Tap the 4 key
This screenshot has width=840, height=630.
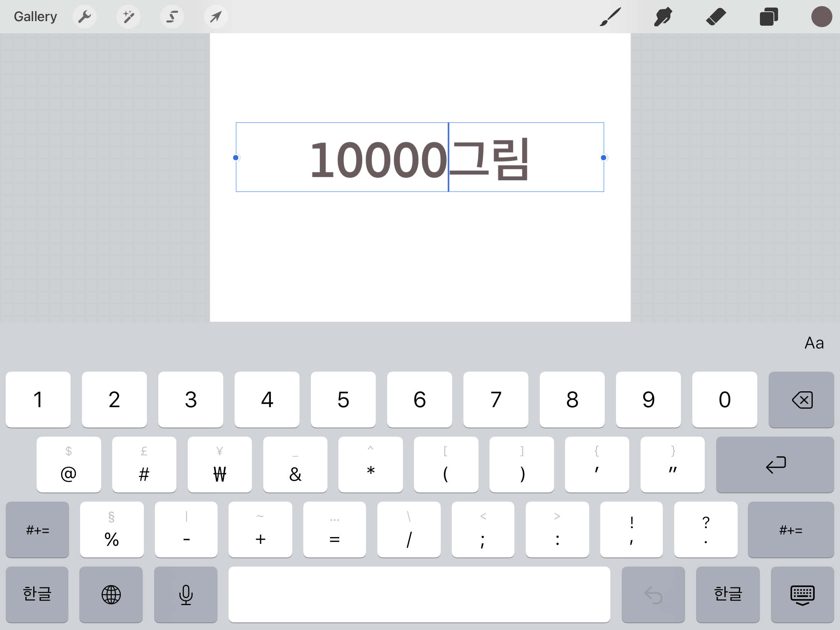tap(267, 400)
